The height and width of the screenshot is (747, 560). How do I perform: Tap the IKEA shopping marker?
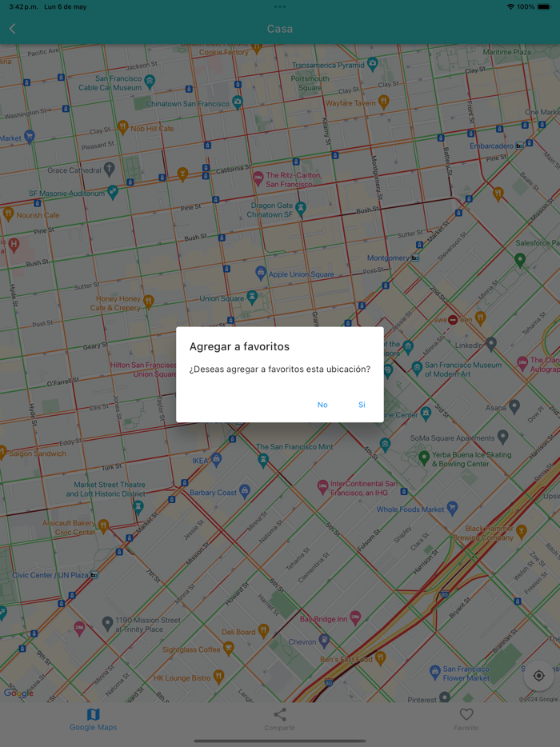tap(216, 459)
